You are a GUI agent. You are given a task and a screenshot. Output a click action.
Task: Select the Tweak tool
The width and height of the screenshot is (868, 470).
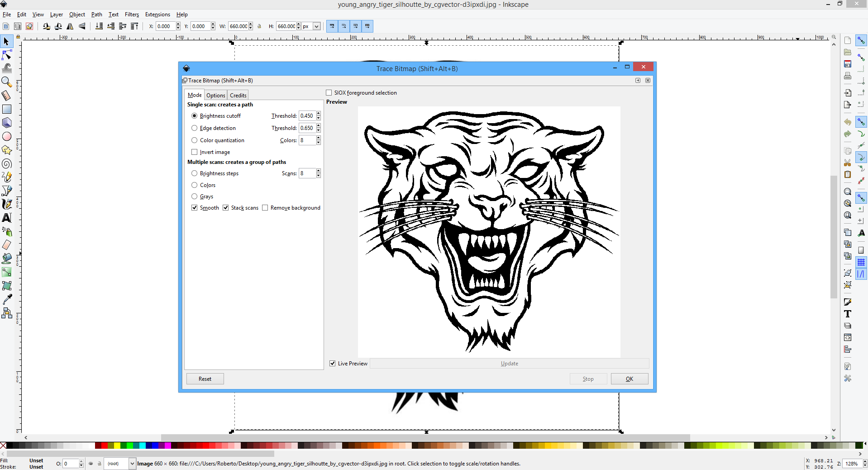click(6, 68)
